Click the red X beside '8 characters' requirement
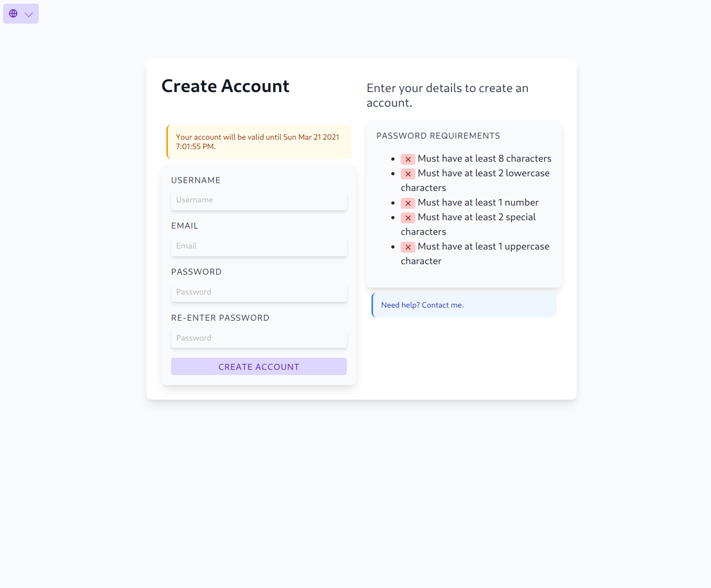 click(x=408, y=159)
